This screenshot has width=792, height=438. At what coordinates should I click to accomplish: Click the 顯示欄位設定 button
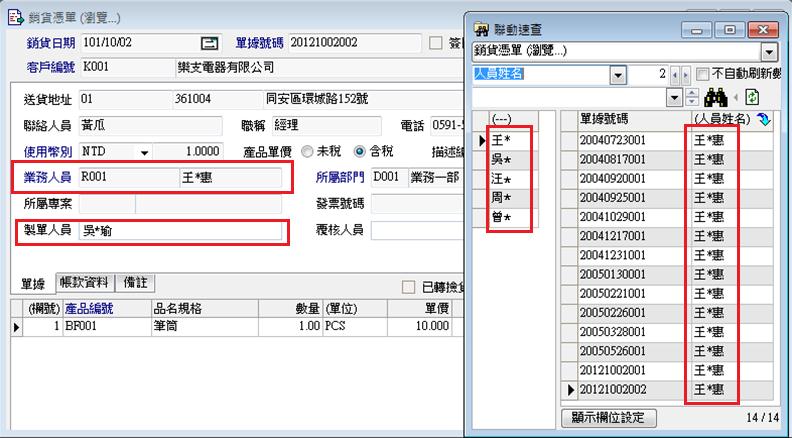(607, 417)
